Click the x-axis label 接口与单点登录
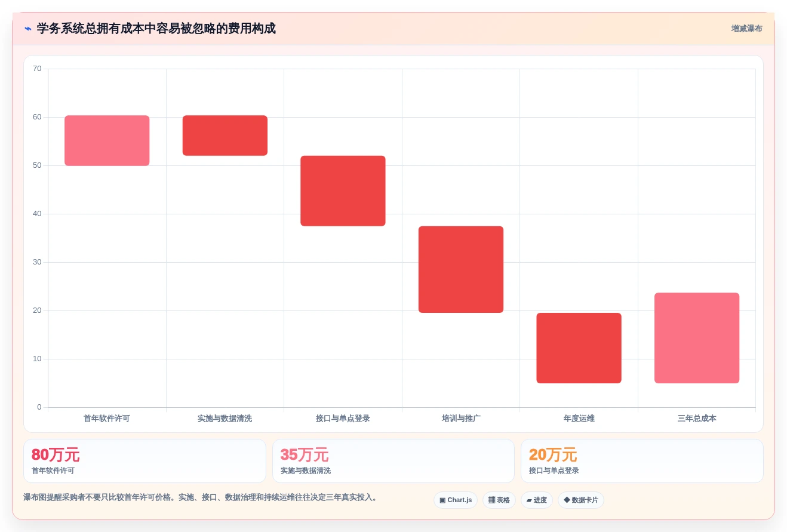787x532 pixels. tap(343, 419)
